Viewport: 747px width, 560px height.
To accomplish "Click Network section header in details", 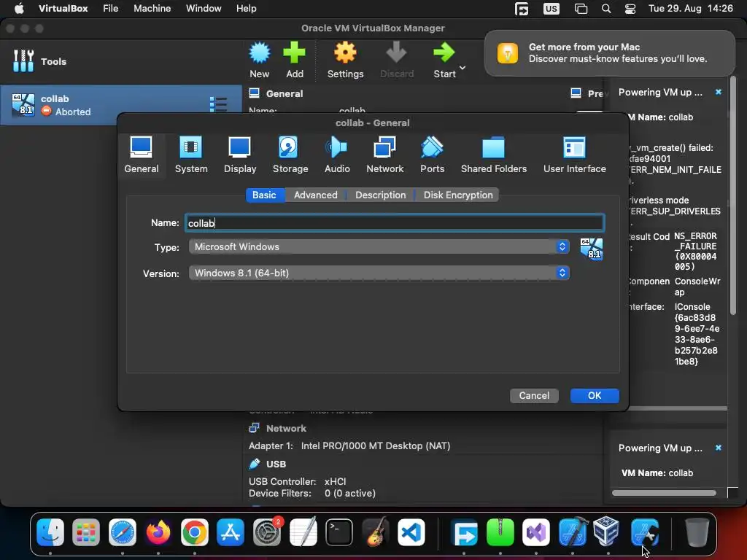I will [x=286, y=428].
